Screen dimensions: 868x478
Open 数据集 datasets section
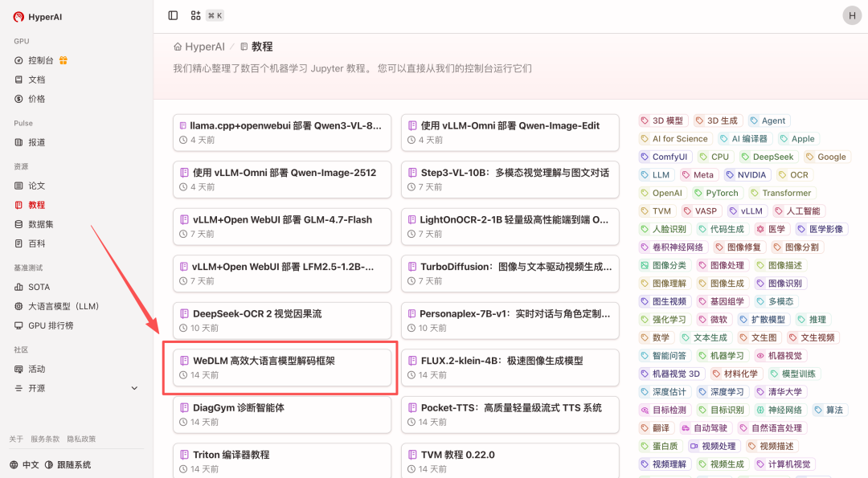click(40, 224)
